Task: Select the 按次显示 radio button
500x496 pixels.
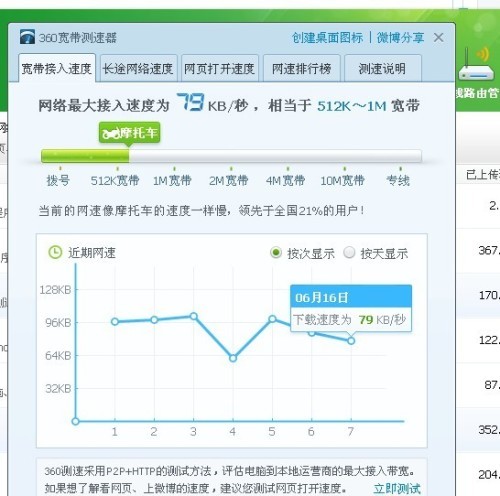Action: [x=276, y=253]
